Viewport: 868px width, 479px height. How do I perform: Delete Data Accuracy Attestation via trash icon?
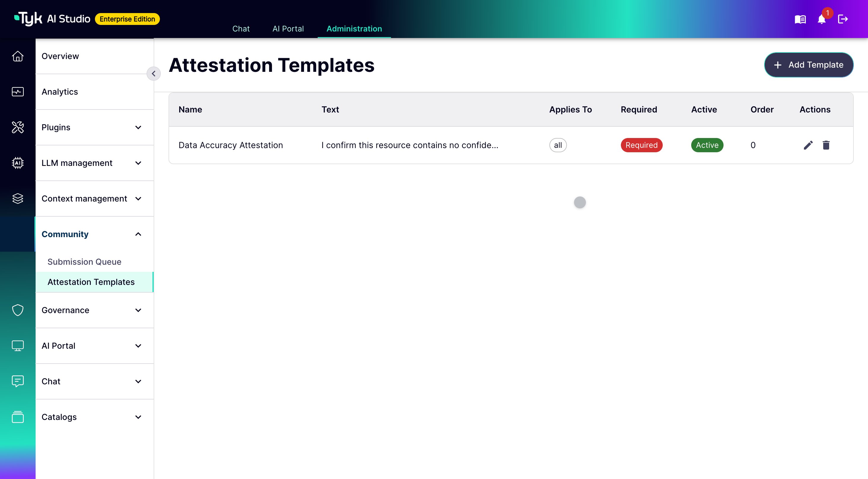826,145
